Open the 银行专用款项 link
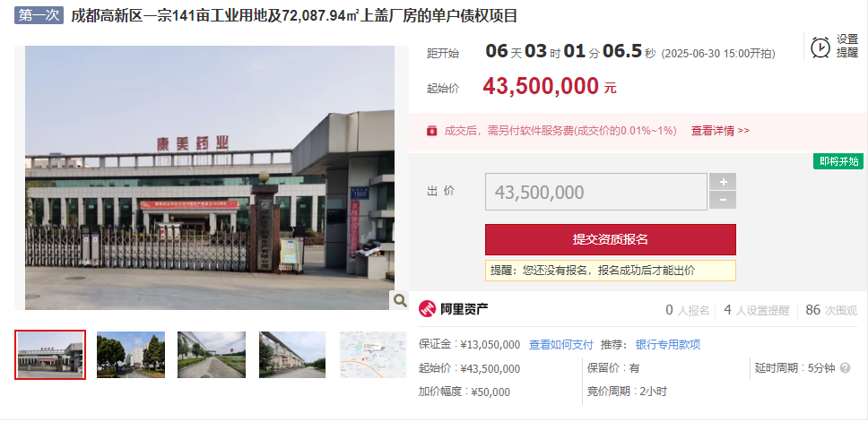 [668, 345]
